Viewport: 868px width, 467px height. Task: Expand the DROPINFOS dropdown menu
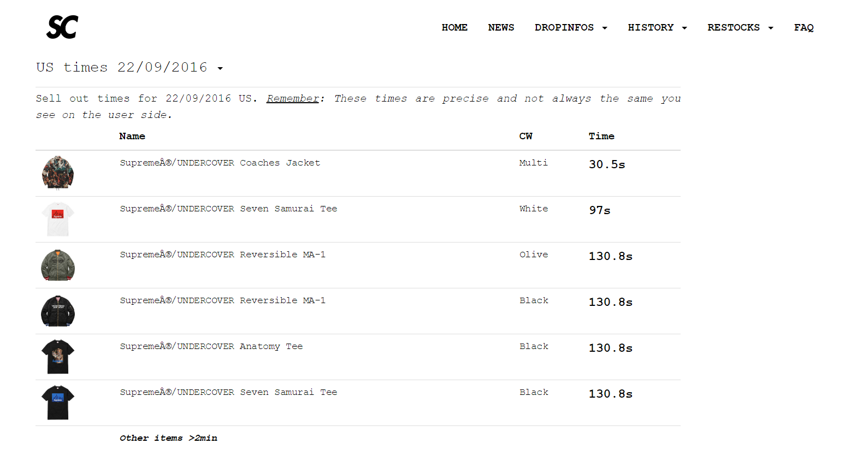click(571, 27)
